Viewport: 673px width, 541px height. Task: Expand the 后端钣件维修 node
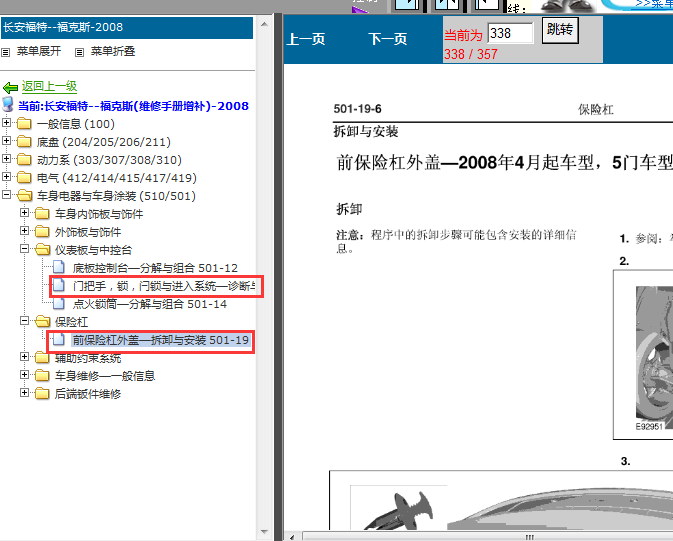point(24,393)
